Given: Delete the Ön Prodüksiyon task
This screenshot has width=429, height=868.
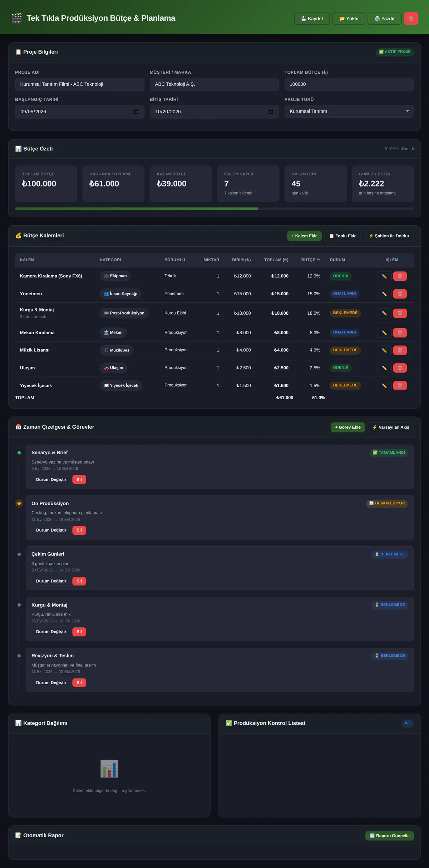Looking at the screenshot, I should click(79, 531).
